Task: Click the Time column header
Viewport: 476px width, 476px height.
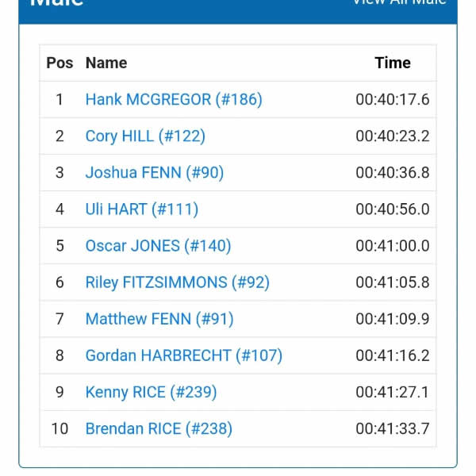Action: click(x=393, y=63)
